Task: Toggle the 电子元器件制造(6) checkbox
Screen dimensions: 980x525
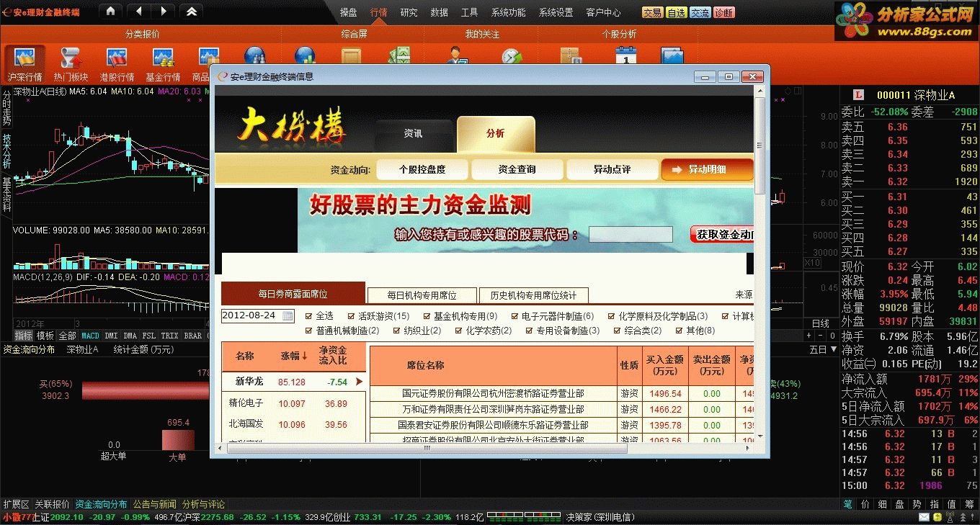Action: click(x=515, y=315)
